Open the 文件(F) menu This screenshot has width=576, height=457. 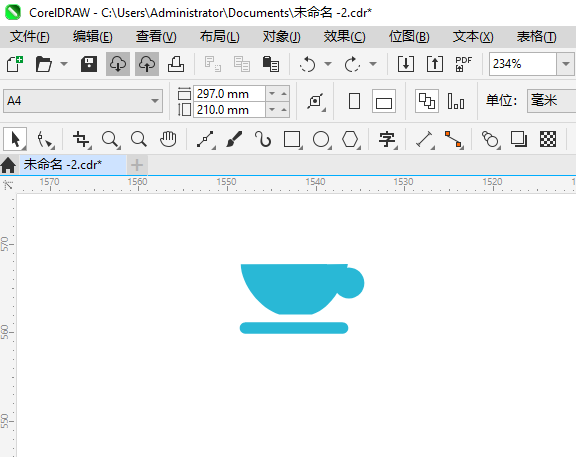pyautogui.click(x=29, y=37)
